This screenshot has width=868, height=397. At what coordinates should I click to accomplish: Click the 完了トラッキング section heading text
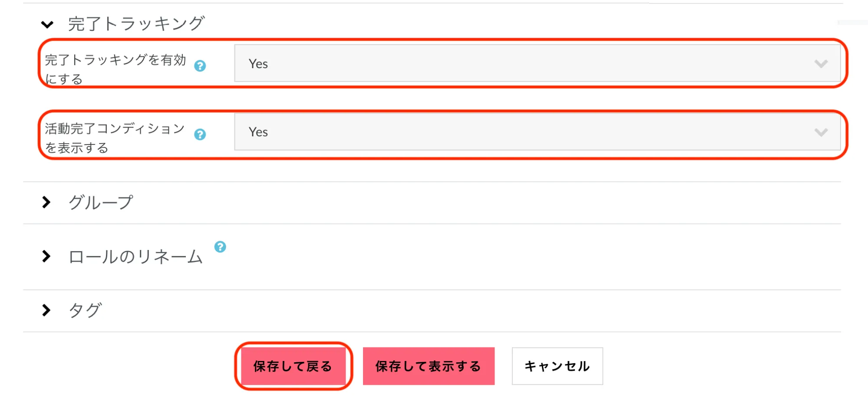tap(136, 24)
